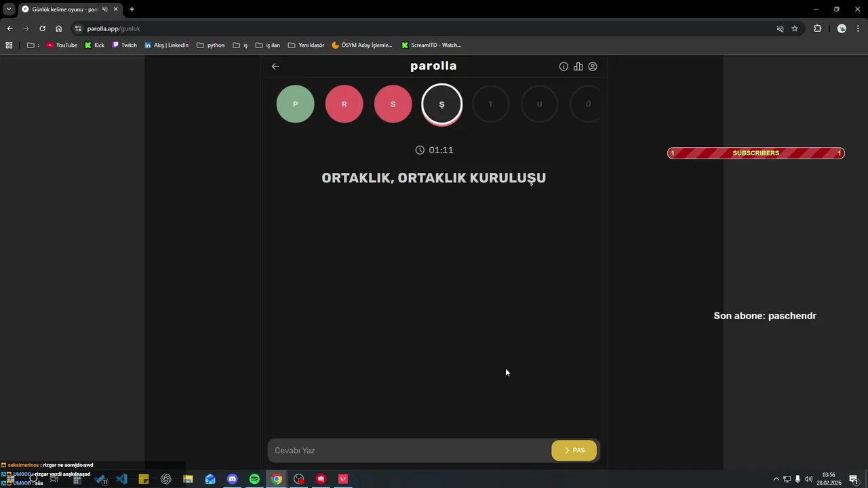The image size is (868, 488).
Task: Go to the Chrome home page button
Action: [58, 28]
